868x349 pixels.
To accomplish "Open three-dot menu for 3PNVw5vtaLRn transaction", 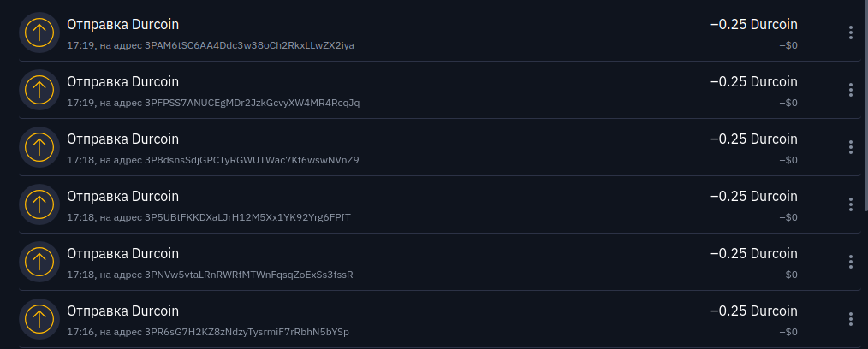I will point(850,262).
